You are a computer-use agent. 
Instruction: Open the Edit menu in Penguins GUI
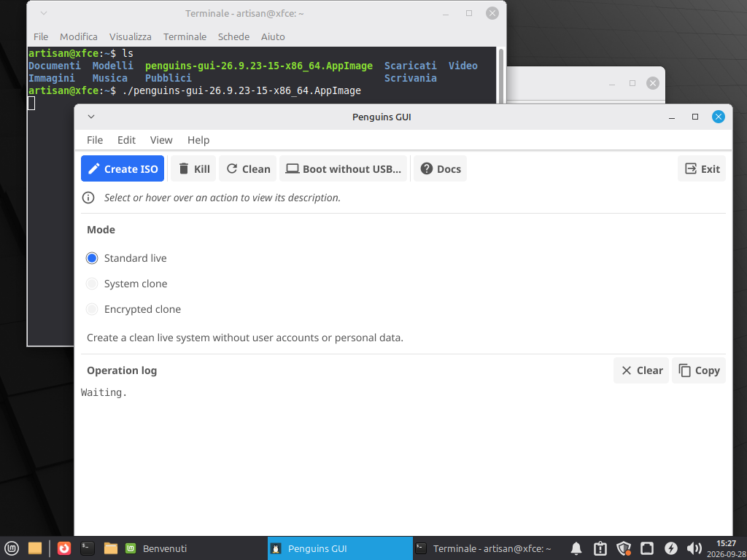[127, 140]
